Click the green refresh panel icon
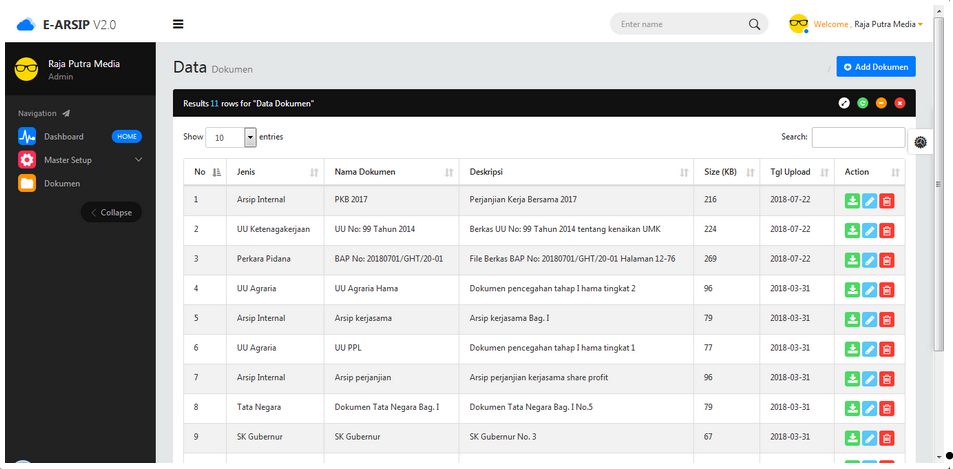Screen dimensions: 953x469 click(x=862, y=103)
